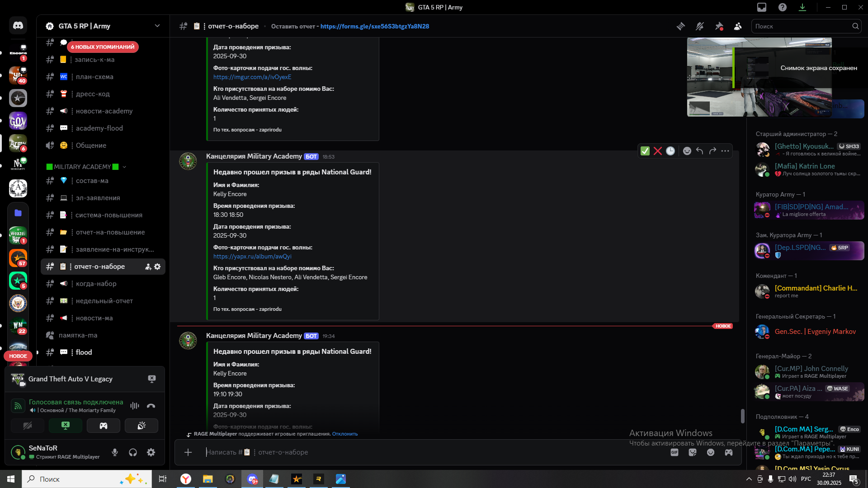This screenshot has height=488, width=868.
Task: Open the Threads icon in channel header
Action: pyautogui.click(x=680, y=26)
